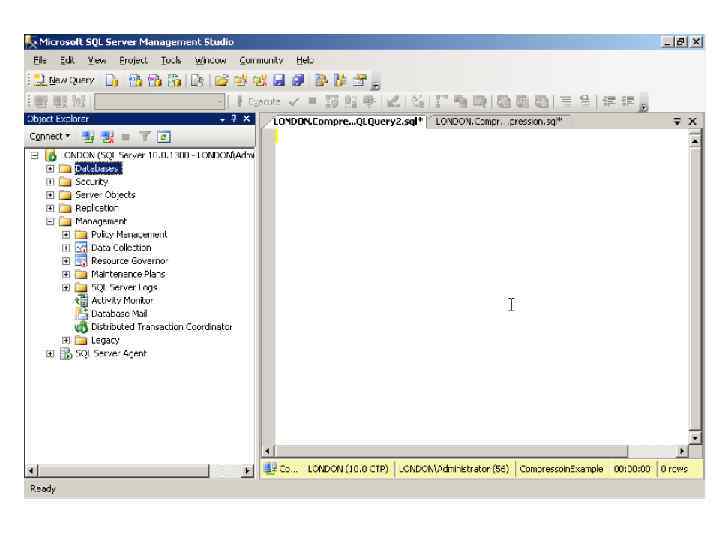720x540 pixels.
Task: Start an Analysis Services MDX Query
Action: tap(135, 81)
